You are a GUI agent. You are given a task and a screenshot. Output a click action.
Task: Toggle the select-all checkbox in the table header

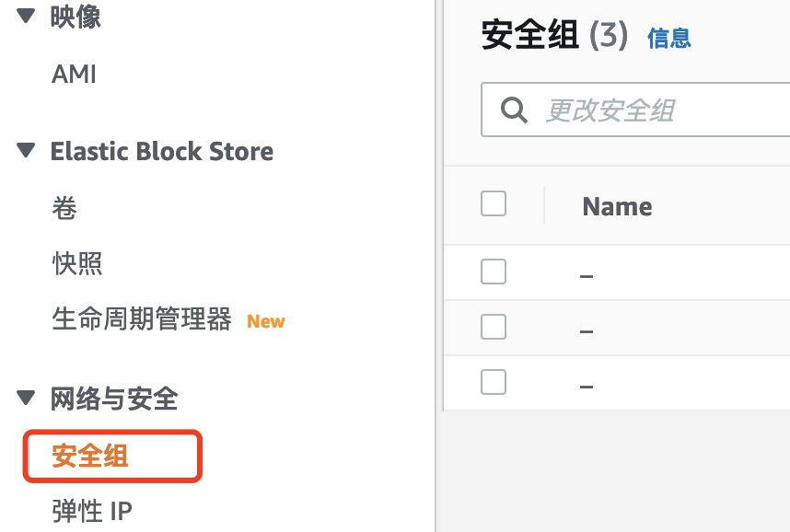pos(494,203)
